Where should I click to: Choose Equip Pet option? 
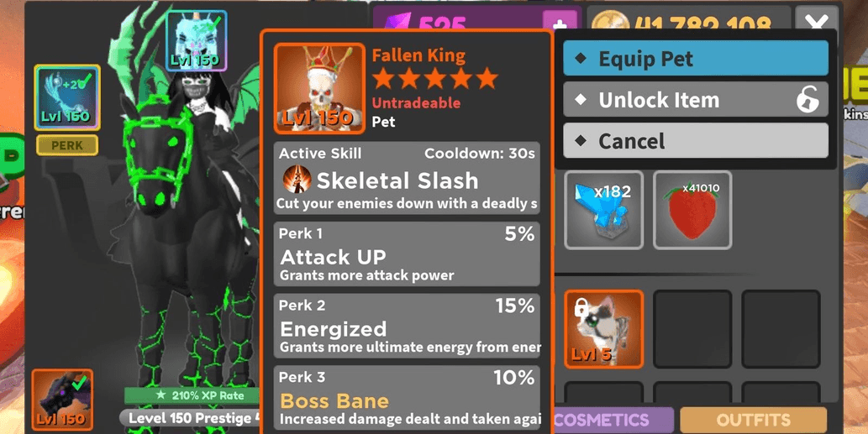point(695,58)
